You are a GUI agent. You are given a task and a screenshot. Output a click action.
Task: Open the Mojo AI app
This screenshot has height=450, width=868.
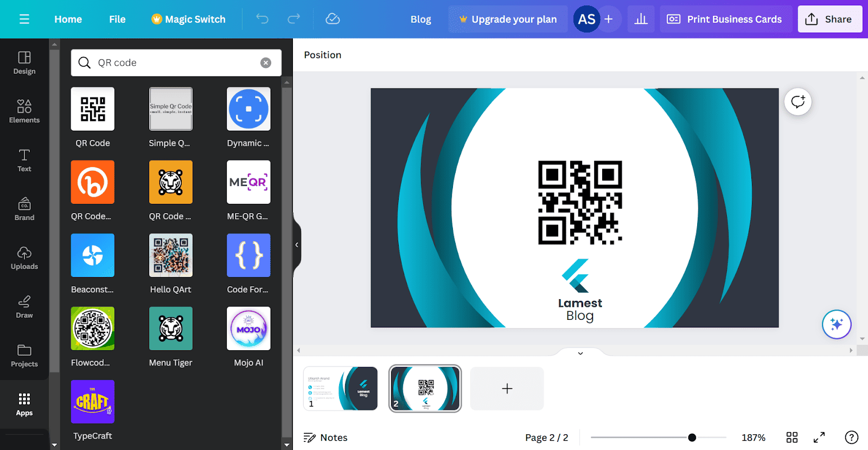[x=248, y=329]
